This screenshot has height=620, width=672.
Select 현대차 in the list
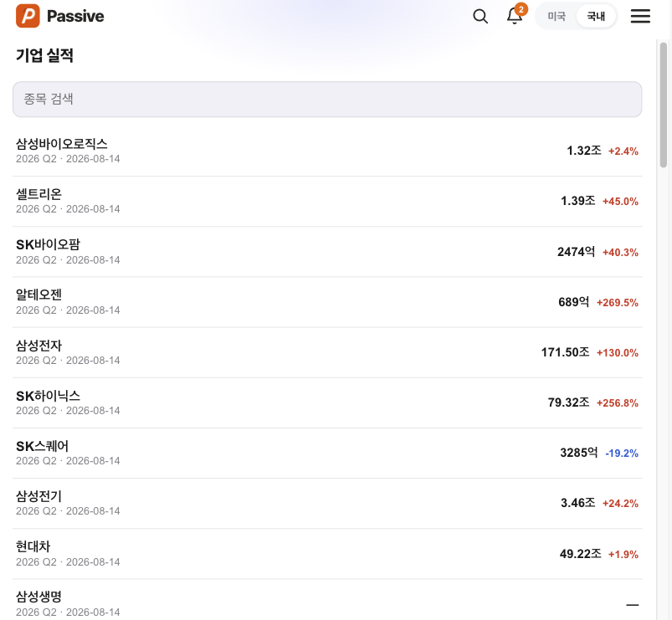[x=327, y=554]
